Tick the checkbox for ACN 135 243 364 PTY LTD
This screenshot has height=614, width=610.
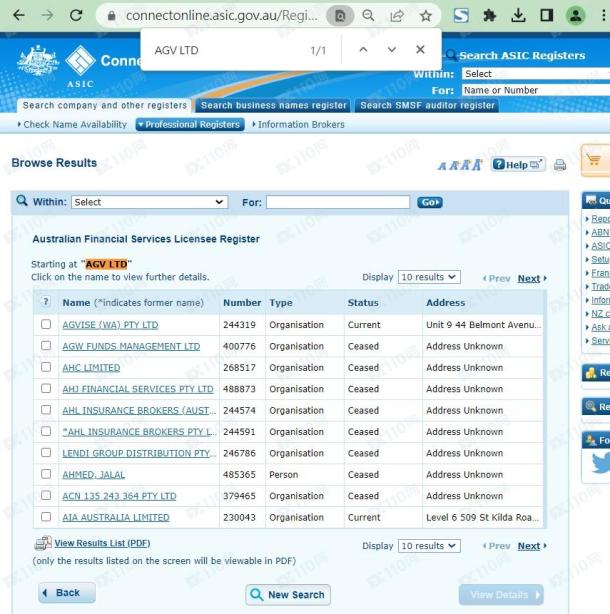click(46, 495)
